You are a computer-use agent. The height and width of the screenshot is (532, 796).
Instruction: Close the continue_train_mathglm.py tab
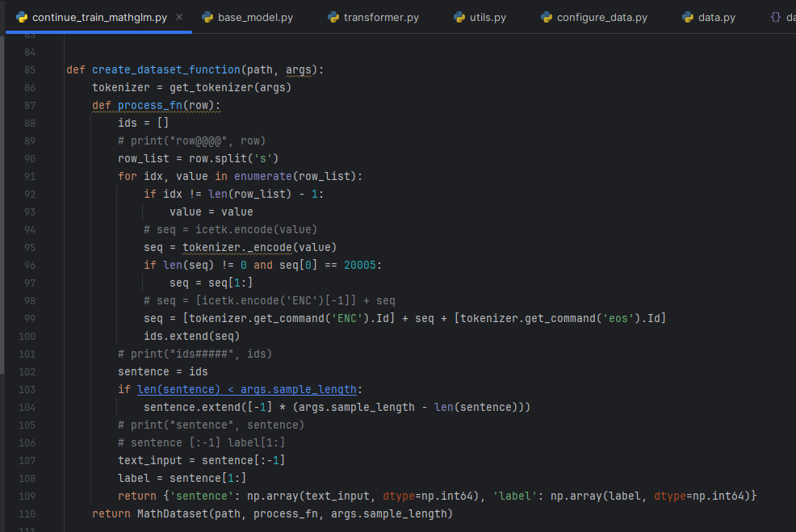tap(179, 17)
